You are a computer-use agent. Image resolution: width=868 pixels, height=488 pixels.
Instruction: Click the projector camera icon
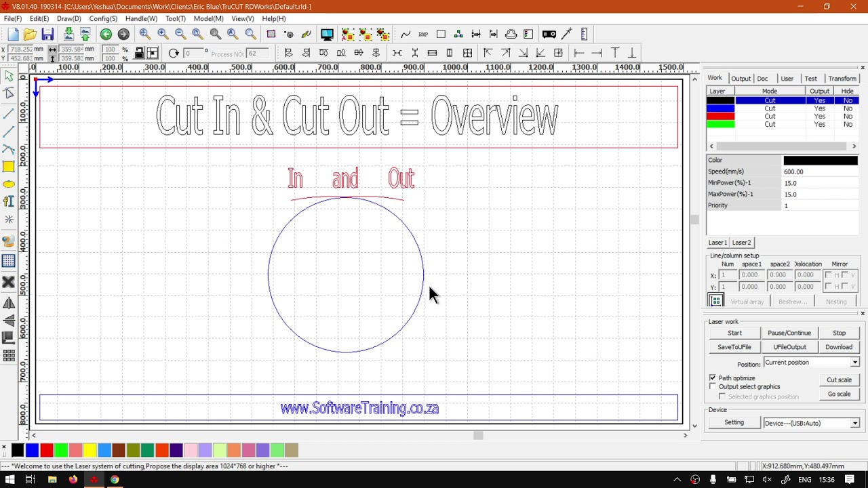tap(549, 35)
